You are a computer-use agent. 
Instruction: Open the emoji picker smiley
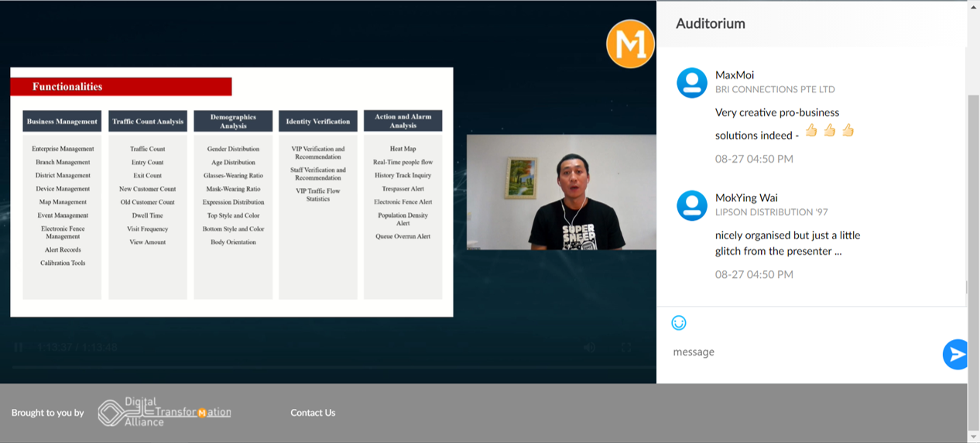point(679,323)
